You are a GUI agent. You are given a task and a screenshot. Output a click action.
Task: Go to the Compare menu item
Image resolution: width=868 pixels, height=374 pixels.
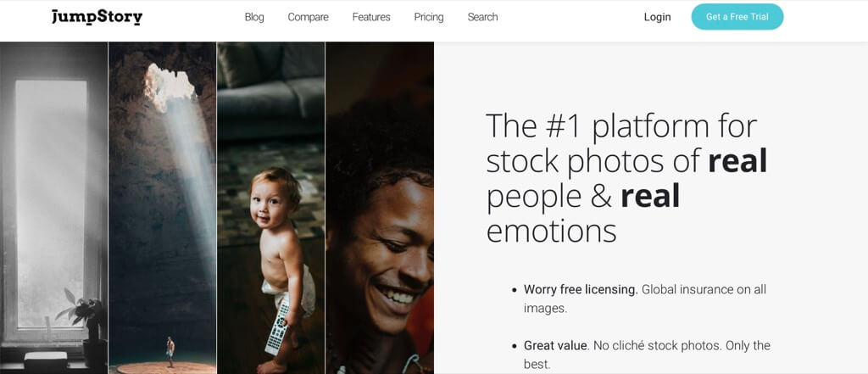308,17
